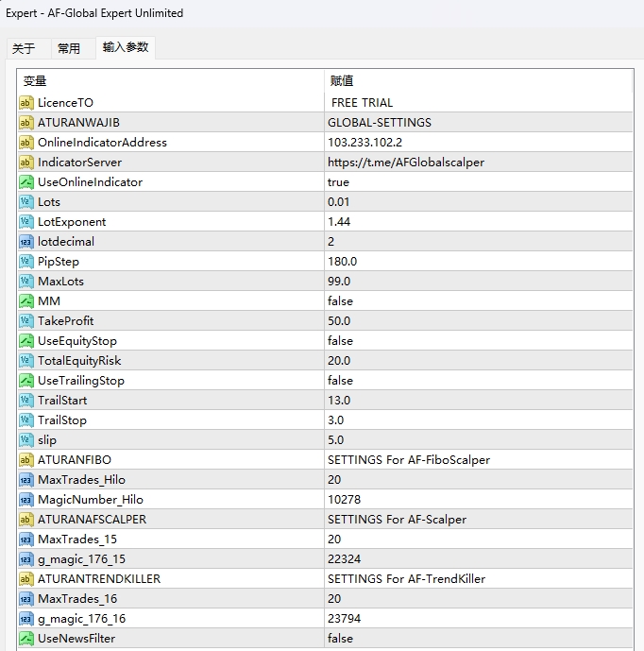Screen dimensions: 644x651
Task: Toggle the UseTrailingStop false value
Action: [x=340, y=380]
